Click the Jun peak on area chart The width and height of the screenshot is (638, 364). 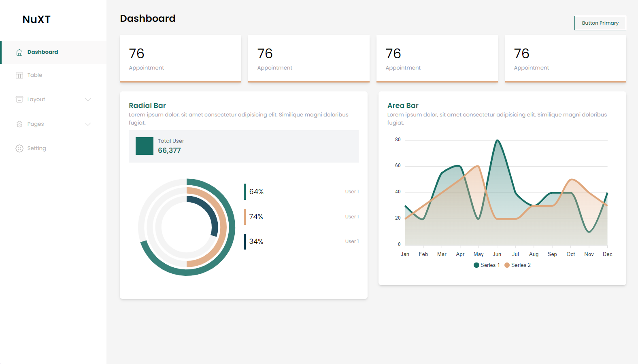coord(497,141)
